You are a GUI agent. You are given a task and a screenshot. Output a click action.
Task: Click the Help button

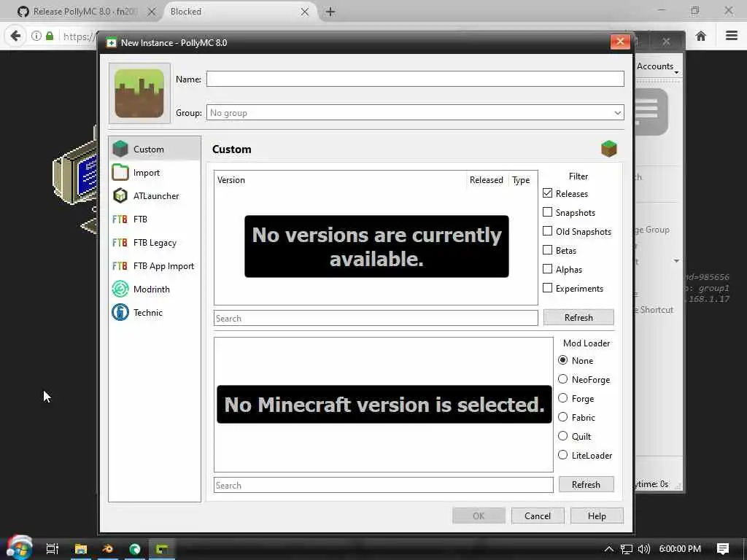click(597, 516)
